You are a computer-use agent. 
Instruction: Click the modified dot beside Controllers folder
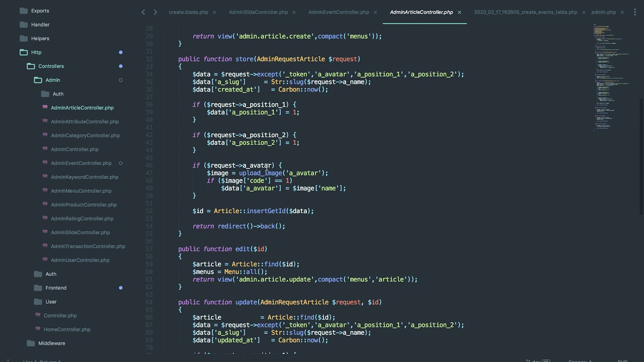tap(121, 66)
